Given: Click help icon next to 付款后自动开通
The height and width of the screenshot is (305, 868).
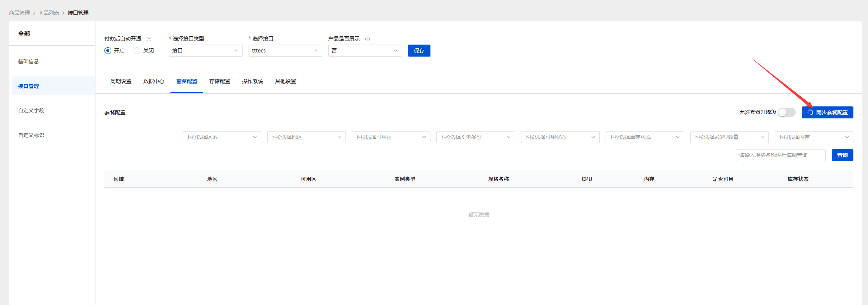Looking at the screenshot, I should pyautogui.click(x=149, y=39).
